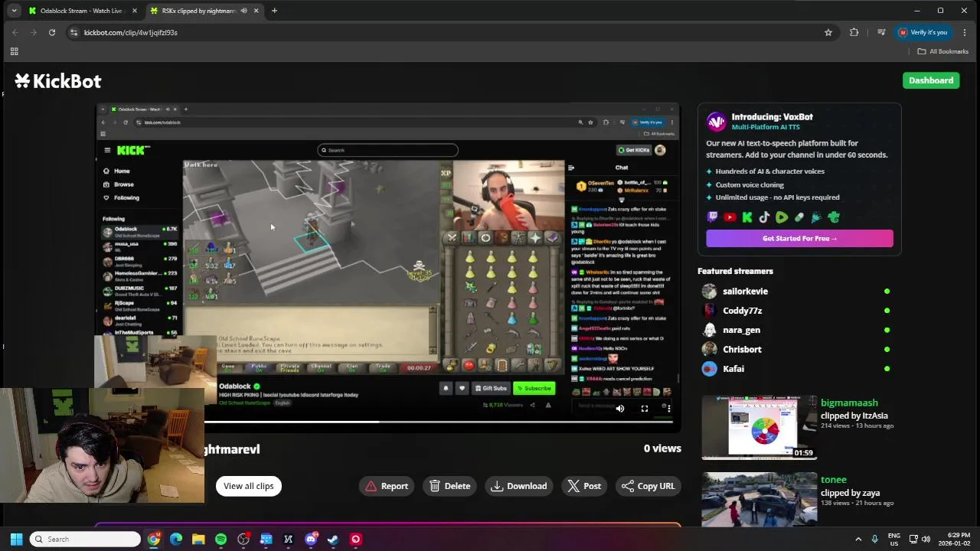Open the clip player more options menu
Screen dimensions: 980x551
[x=668, y=409]
